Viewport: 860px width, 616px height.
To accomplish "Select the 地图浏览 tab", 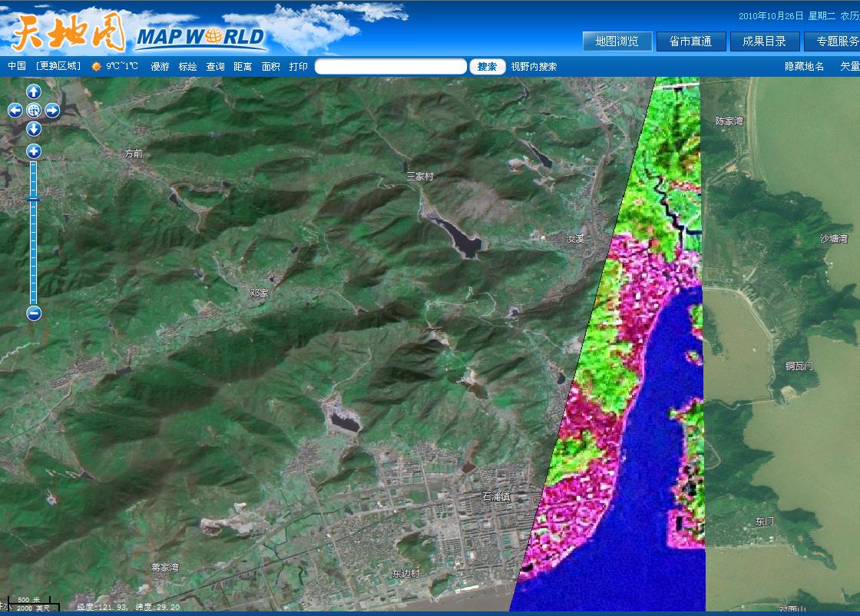I will click(x=617, y=41).
